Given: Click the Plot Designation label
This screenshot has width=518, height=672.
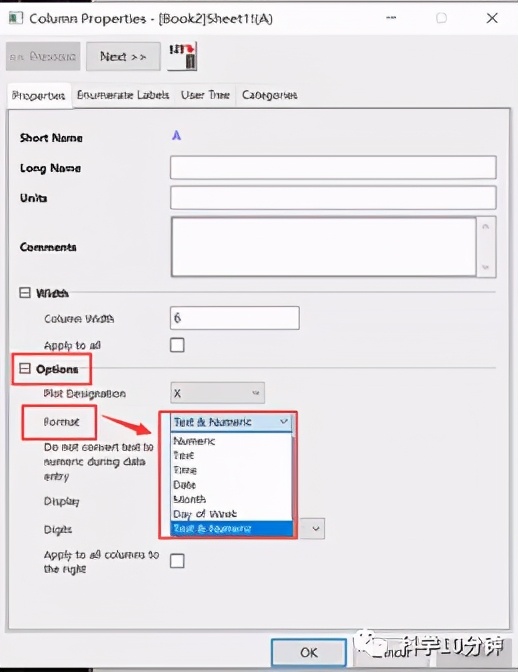Looking at the screenshot, I should point(84,393).
